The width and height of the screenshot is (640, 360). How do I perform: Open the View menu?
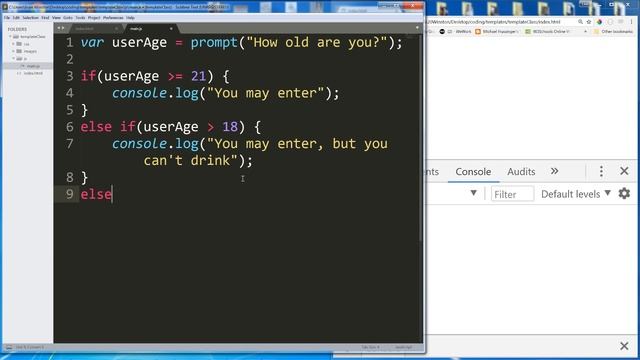coord(56,18)
